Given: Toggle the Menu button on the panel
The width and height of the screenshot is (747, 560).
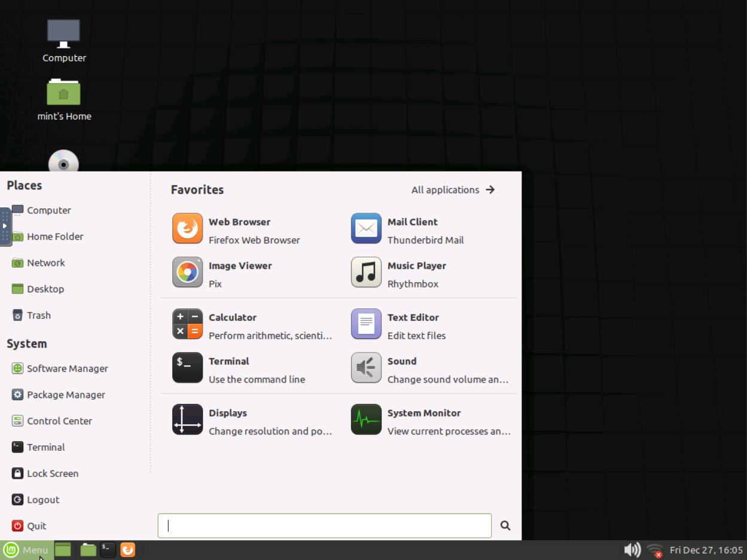Looking at the screenshot, I should [x=27, y=550].
